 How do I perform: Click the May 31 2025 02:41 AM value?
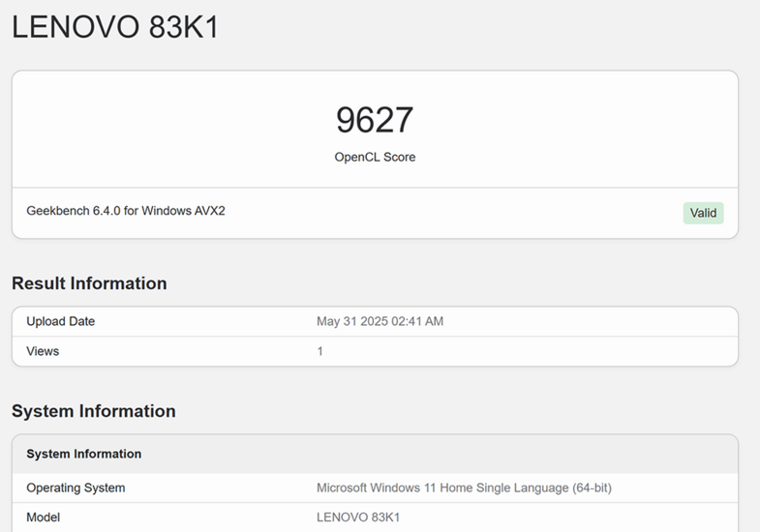[380, 321]
